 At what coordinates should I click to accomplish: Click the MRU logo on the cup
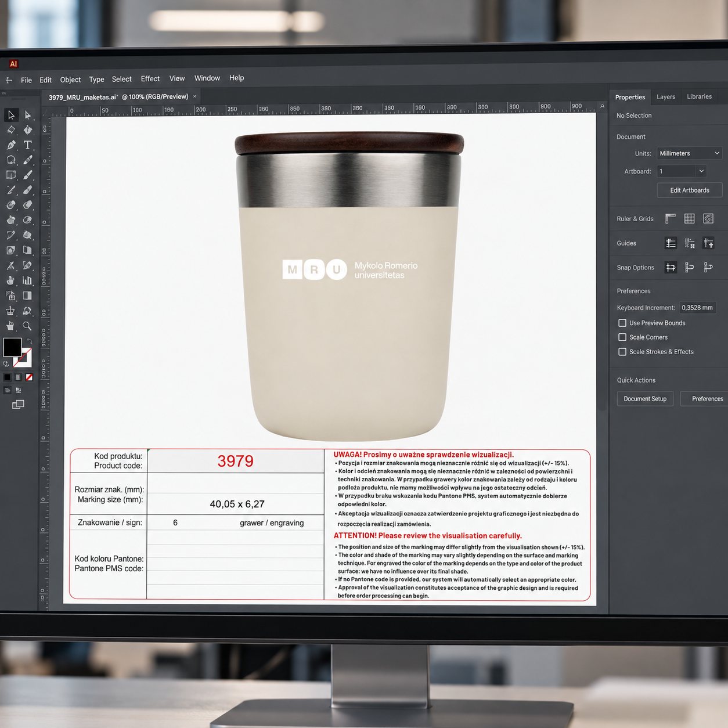click(350, 270)
